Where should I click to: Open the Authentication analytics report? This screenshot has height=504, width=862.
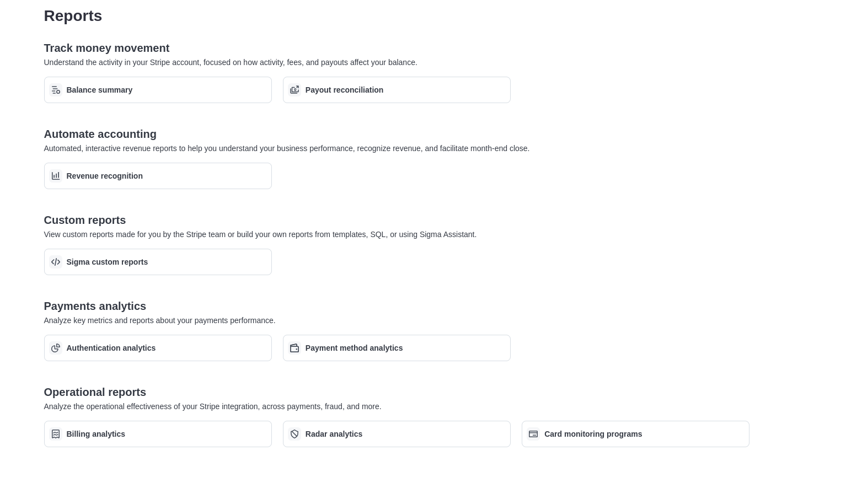pos(158,347)
